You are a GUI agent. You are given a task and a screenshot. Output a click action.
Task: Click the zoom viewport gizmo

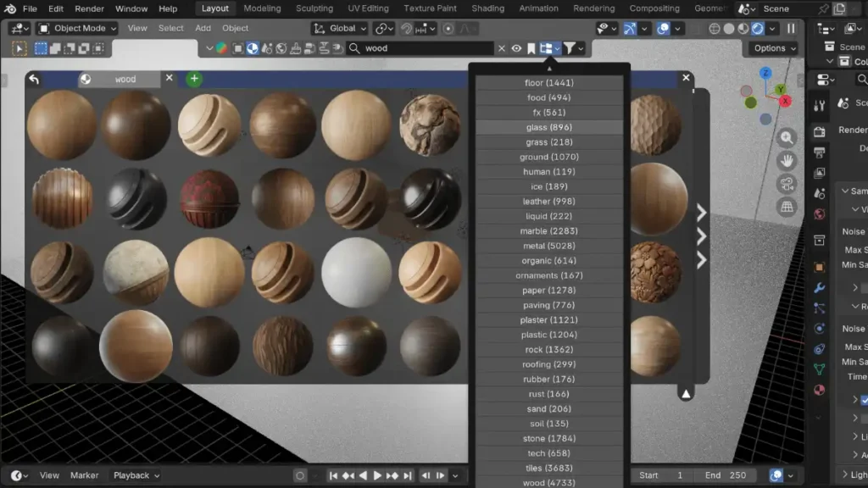(787, 138)
